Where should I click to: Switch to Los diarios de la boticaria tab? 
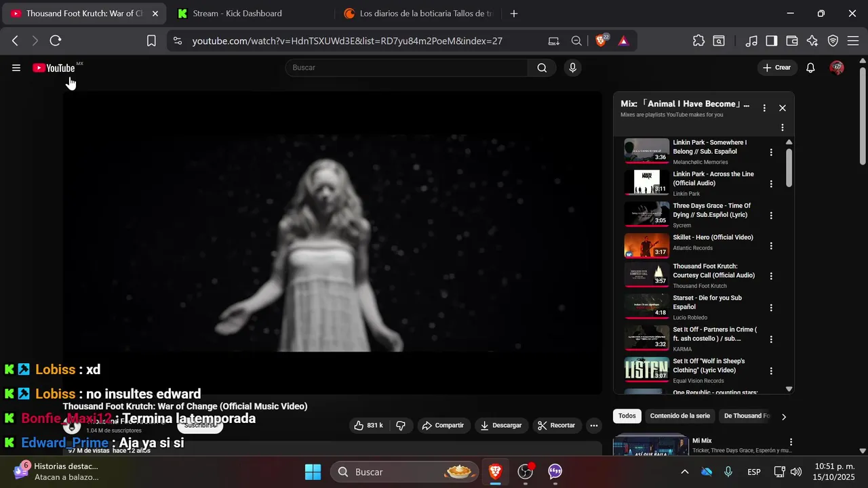(417, 14)
